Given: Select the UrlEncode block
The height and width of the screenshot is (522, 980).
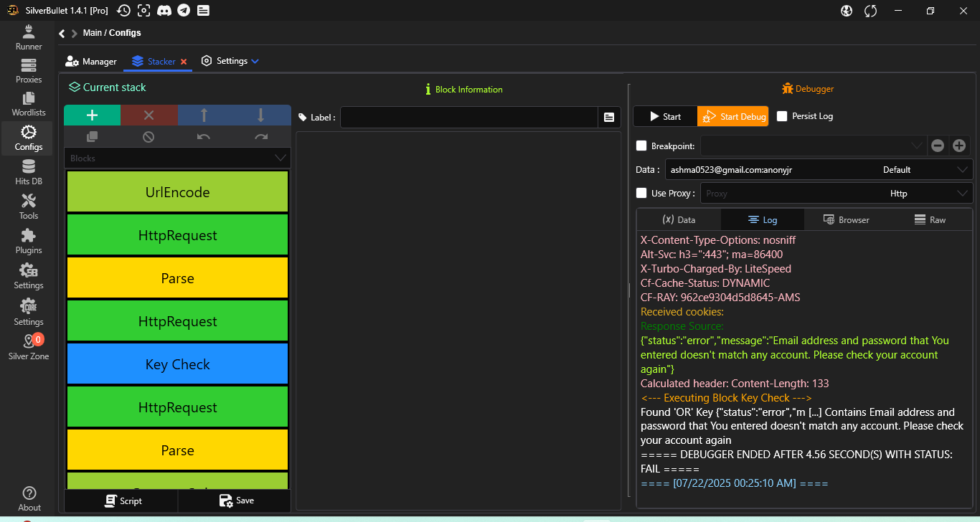Looking at the screenshot, I should coord(177,192).
